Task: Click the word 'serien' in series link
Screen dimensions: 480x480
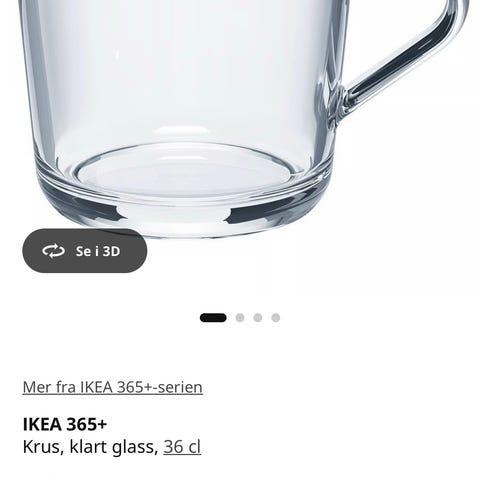Action: pyautogui.click(x=180, y=387)
